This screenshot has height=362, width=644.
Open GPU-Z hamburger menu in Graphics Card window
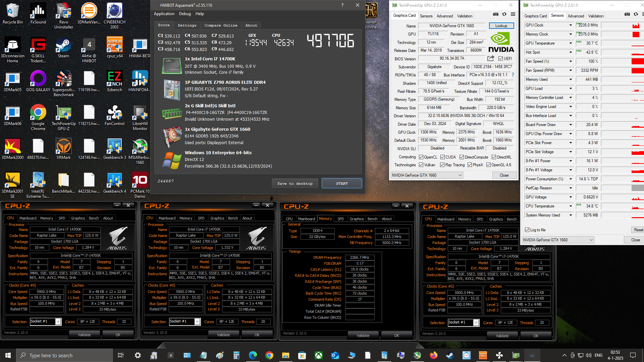513,14
